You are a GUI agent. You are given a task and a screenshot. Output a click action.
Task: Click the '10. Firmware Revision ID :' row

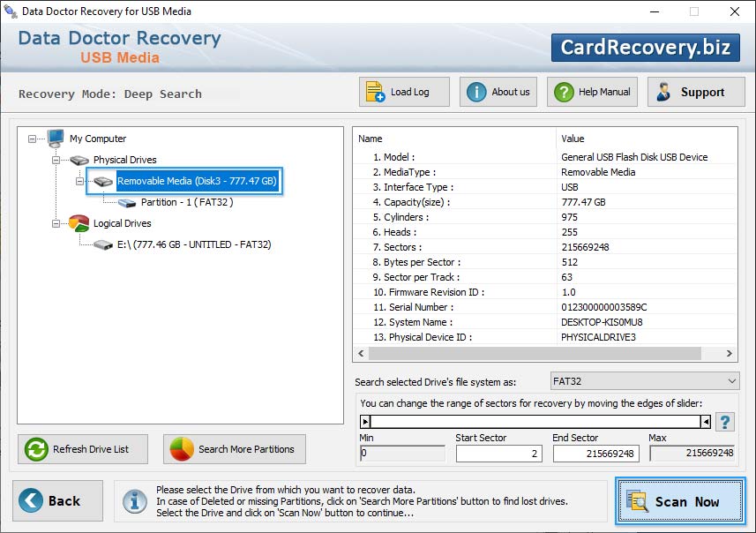pyautogui.click(x=545, y=292)
